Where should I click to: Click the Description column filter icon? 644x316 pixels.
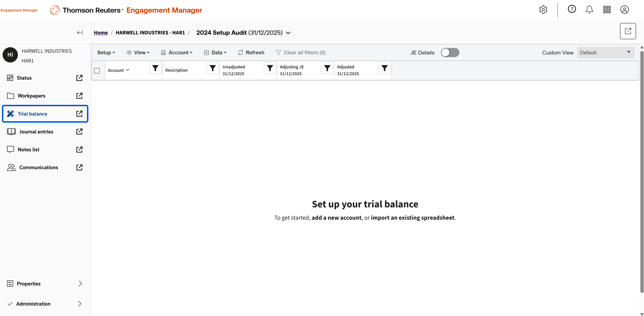213,68
